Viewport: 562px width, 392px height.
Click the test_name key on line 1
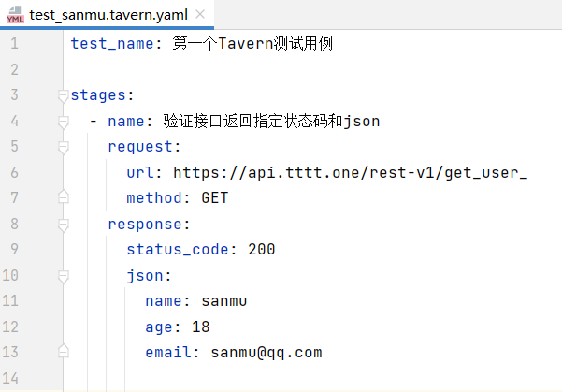112,44
